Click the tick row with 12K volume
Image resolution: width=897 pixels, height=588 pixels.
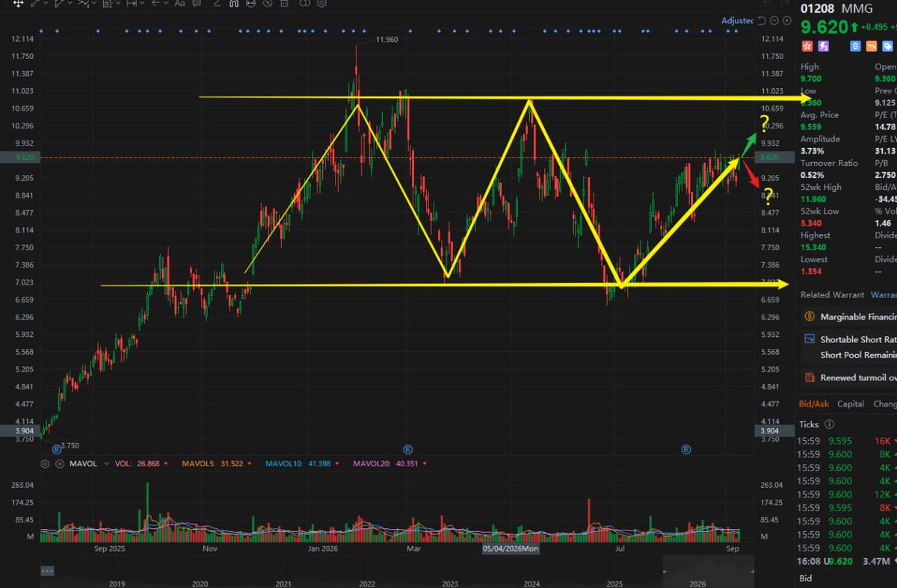tap(848, 494)
